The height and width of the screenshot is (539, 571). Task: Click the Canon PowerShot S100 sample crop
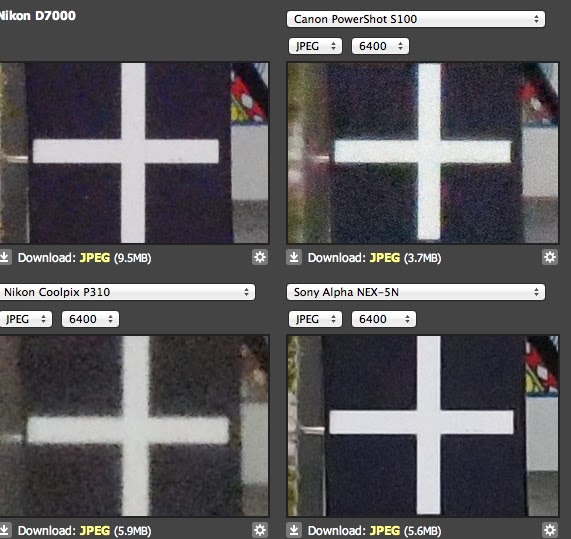[x=422, y=153]
